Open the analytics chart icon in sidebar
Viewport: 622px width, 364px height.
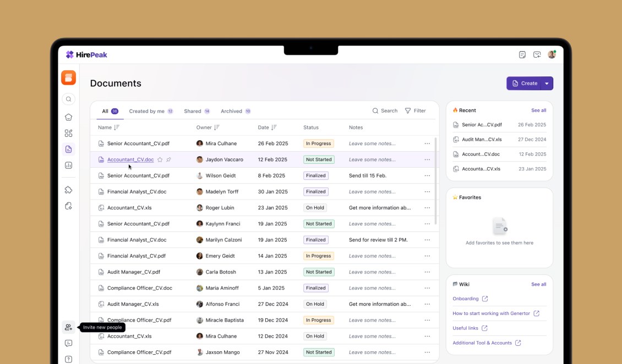tap(69, 165)
